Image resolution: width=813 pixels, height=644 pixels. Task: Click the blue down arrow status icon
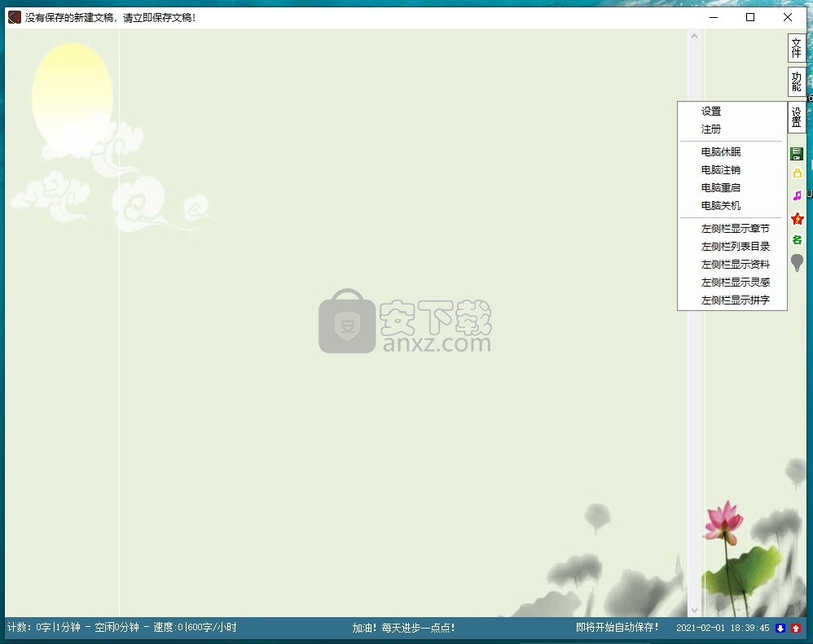[x=780, y=628]
